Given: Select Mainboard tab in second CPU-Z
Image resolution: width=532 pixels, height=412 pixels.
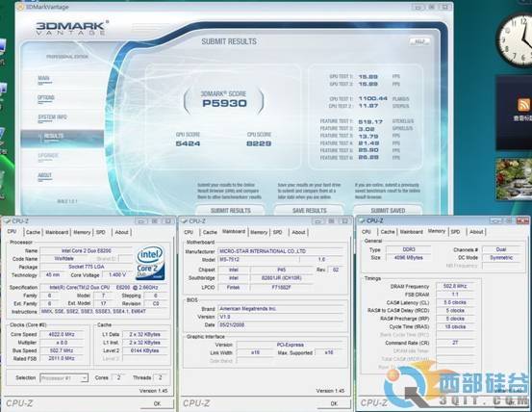Looking at the screenshot, I should [x=234, y=231].
